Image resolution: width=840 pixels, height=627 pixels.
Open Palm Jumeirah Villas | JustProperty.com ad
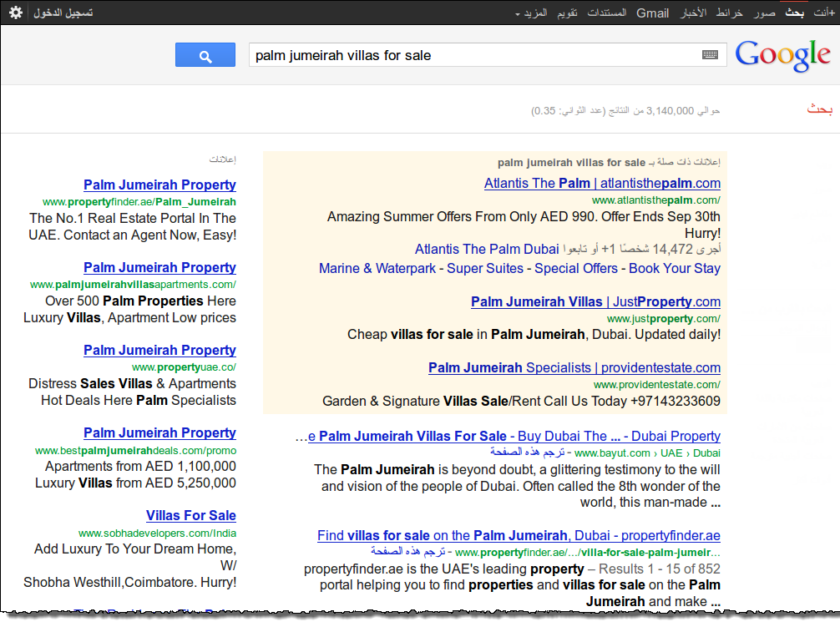point(595,302)
